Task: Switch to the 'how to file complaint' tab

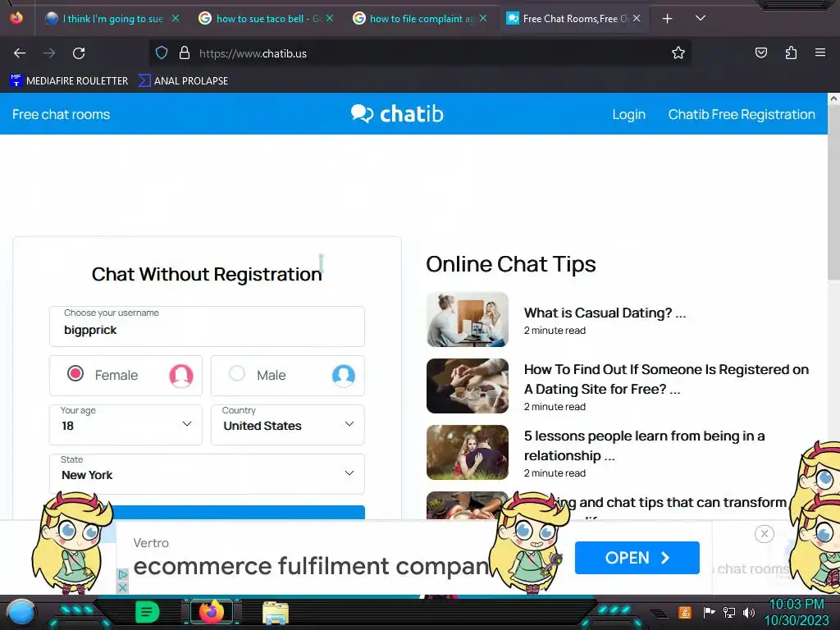Action: 422,19
